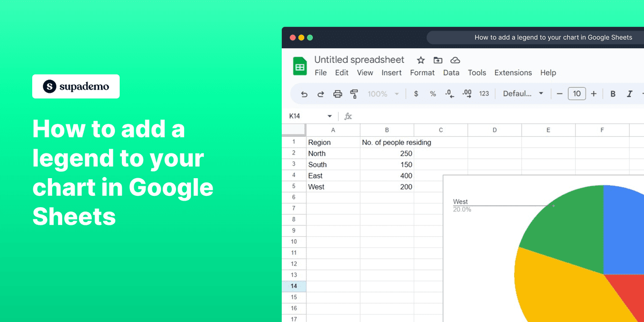
Task: Format selection as currency
Action: pyautogui.click(x=416, y=93)
